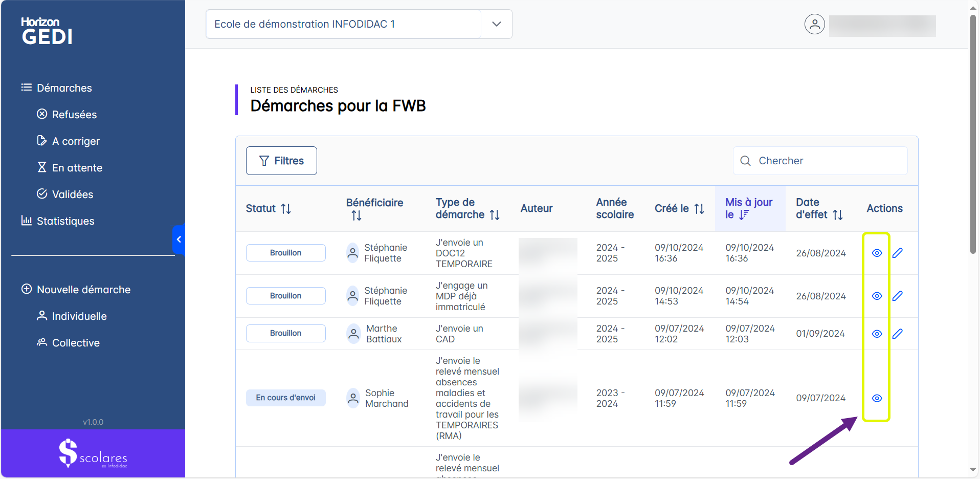Open Statistiques page
Screen dimensions: 980x479
(x=58, y=221)
